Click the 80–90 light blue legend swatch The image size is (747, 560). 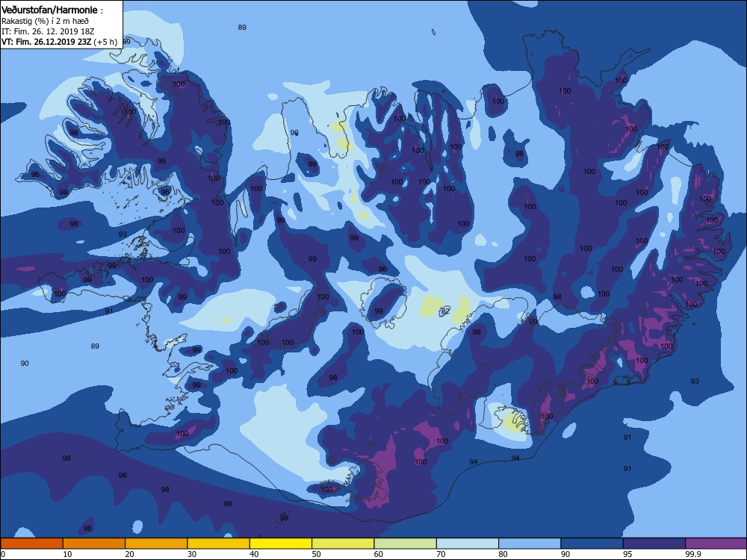530,544
